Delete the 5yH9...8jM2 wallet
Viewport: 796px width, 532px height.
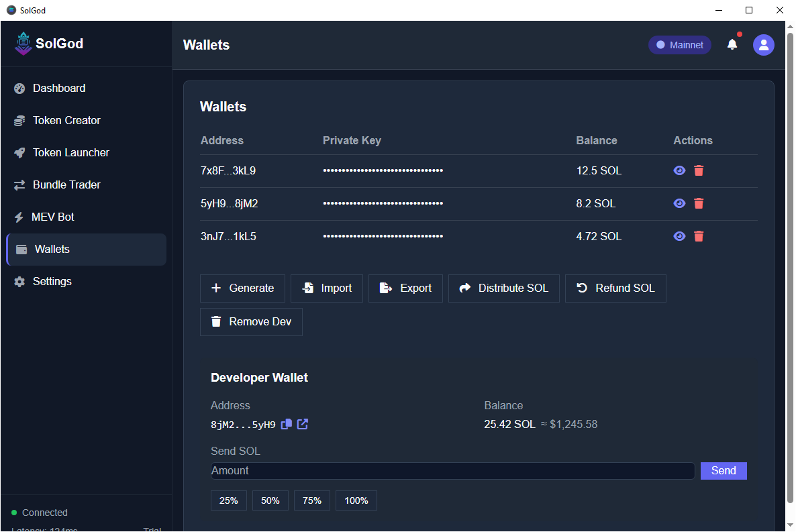click(699, 203)
